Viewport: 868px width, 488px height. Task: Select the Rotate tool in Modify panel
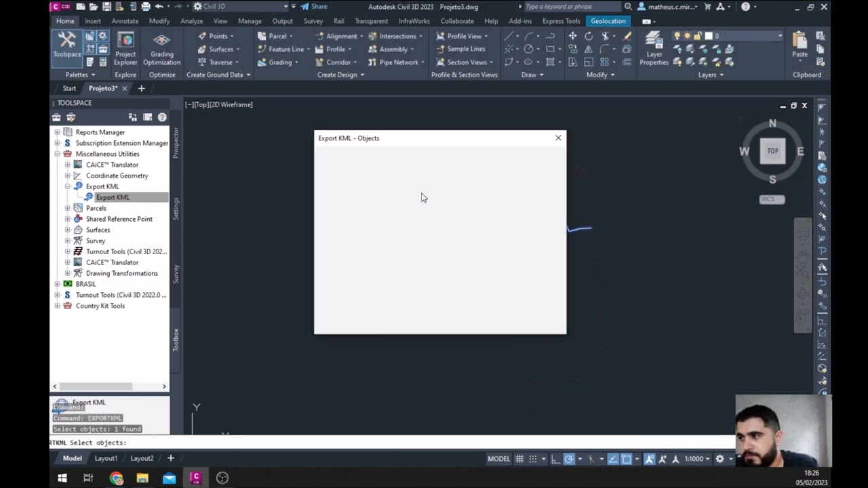589,36
